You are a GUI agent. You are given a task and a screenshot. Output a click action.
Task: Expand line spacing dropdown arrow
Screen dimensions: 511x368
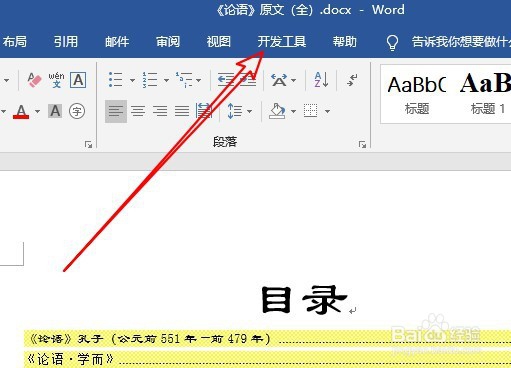tap(249, 111)
